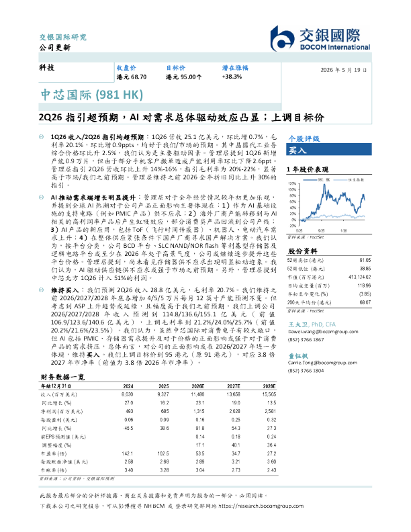Click the upside value +38.3%
The height and width of the screenshot is (532, 411).
(232, 77)
